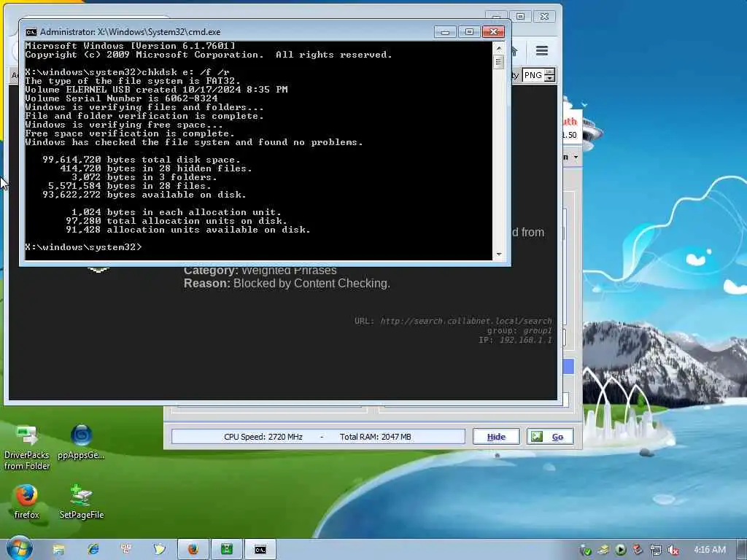
Task: Click the 'Volume Serial Number is 6062-8324' line
Action: (122, 98)
